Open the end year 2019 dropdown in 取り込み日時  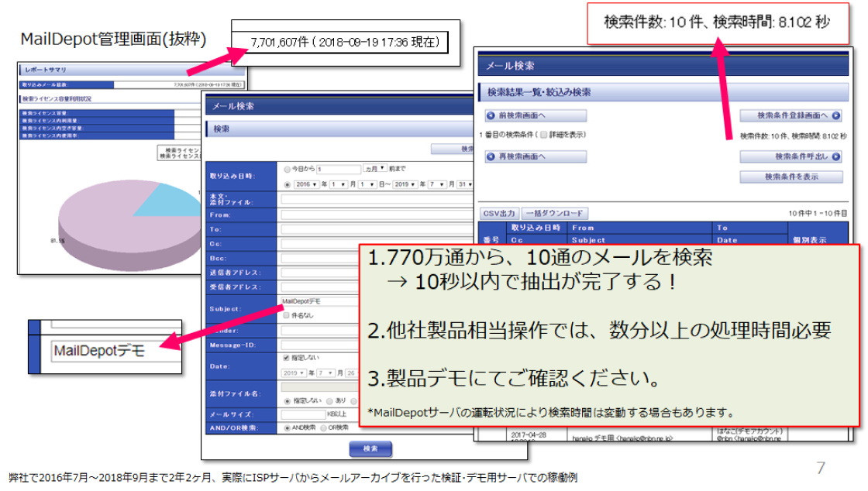pos(405,184)
